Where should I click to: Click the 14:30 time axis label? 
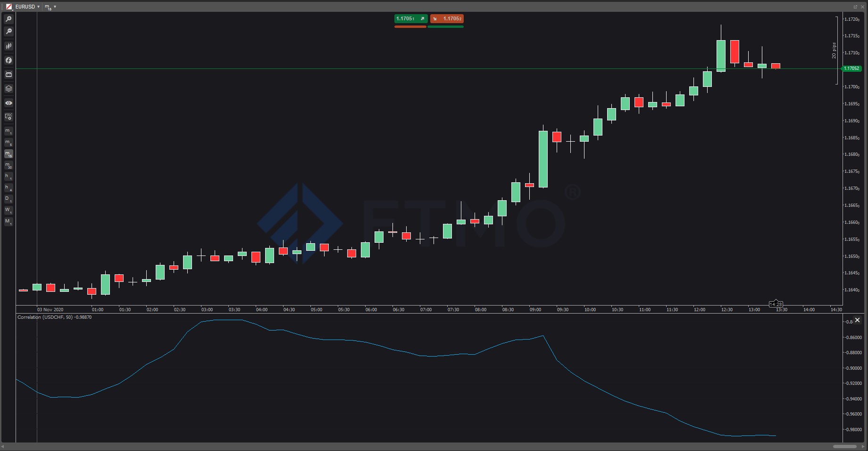(836, 310)
